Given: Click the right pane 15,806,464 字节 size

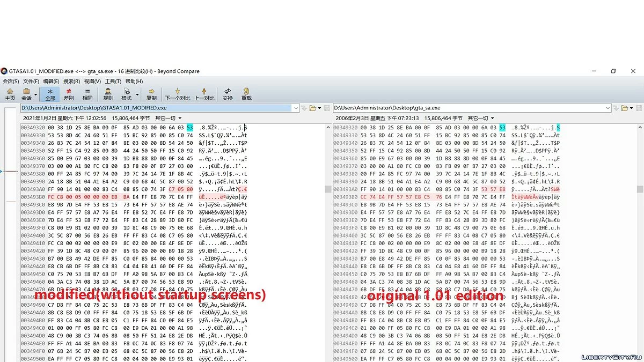Looking at the screenshot, I should point(443,118).
